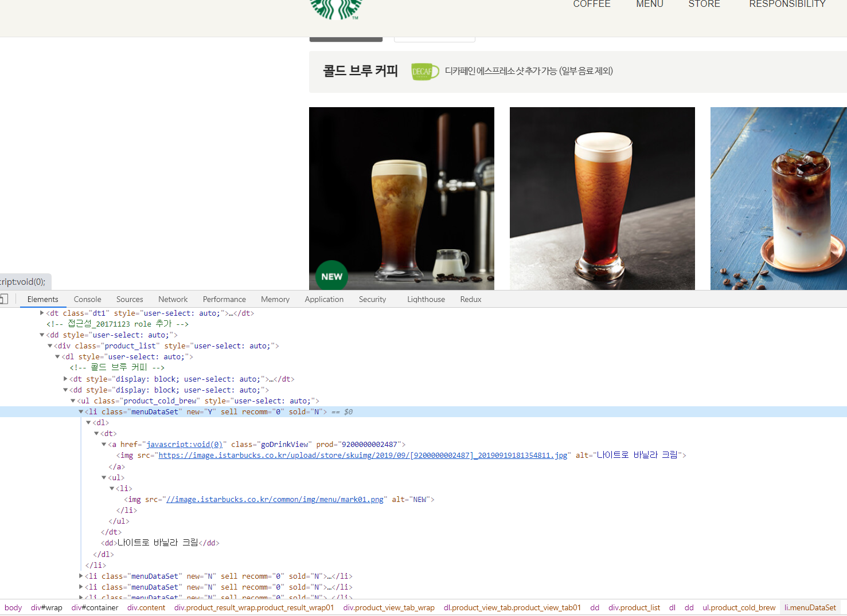Select the Redux tab
The width and height of the screenshot is (847, 616).
click(x=471, y=299)
